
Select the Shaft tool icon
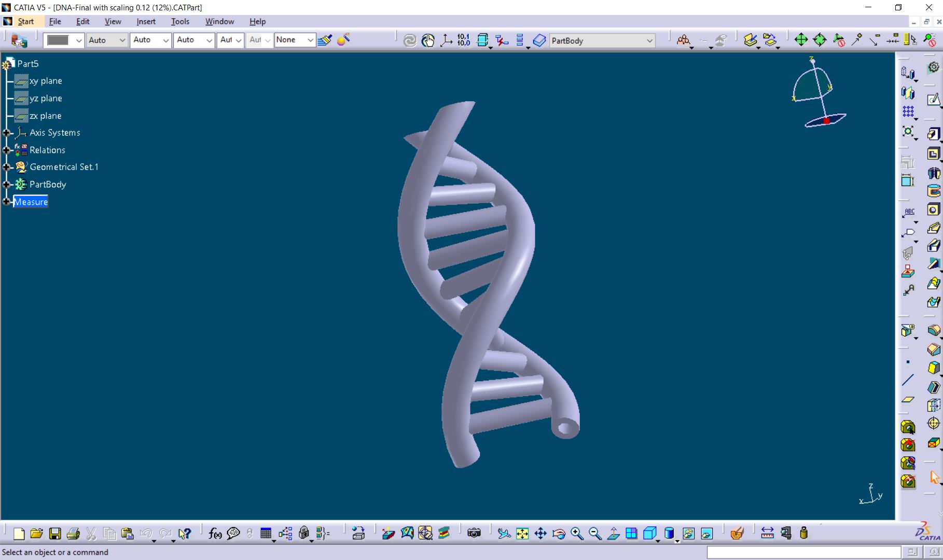click(x=934, y=173)
